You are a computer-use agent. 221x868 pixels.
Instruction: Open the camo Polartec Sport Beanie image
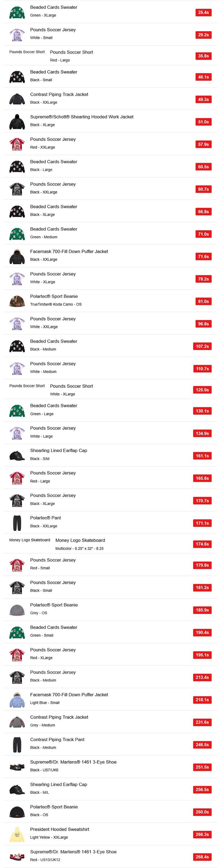pos(17,301)
